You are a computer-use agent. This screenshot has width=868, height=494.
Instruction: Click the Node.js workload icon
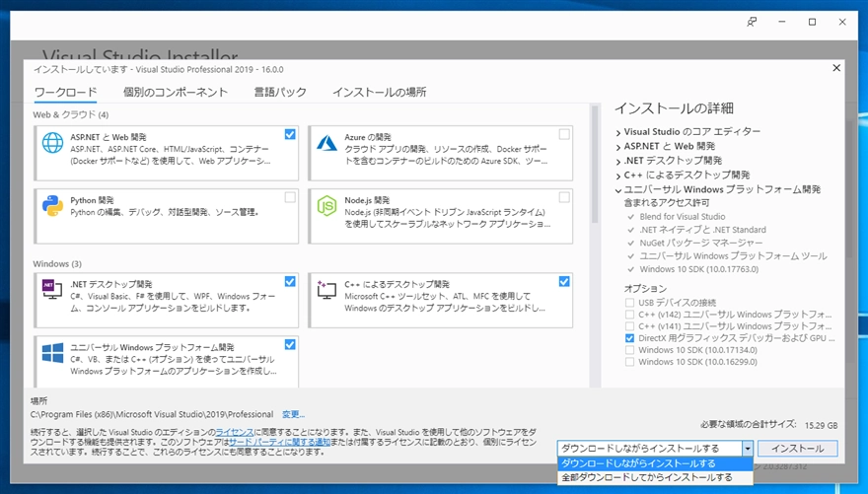click(x=326, y=206)
